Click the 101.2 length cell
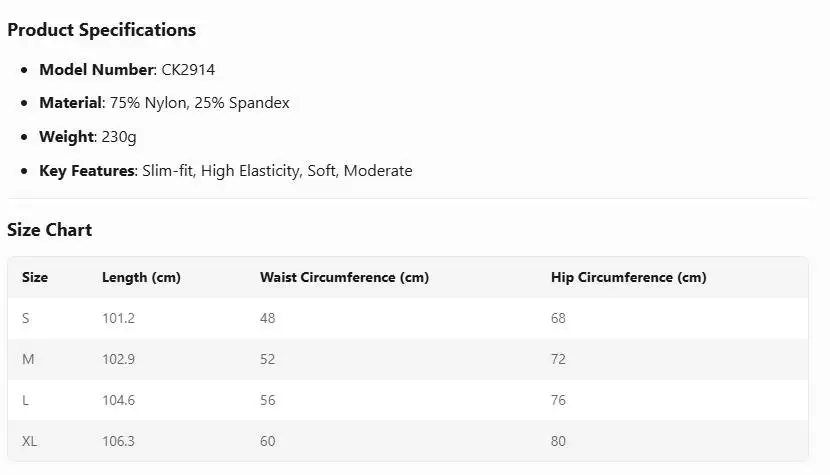Image resolution: width=830 pixels, height=475 pixels. tap(118, 318)
